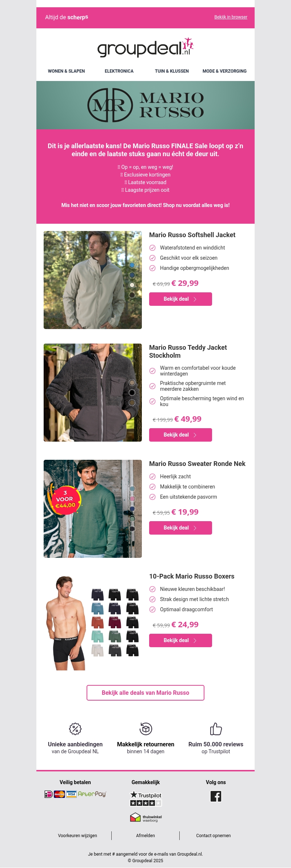
Task: Click the Afmelden unsubscribe link
Action: click(x=145, y=835)
